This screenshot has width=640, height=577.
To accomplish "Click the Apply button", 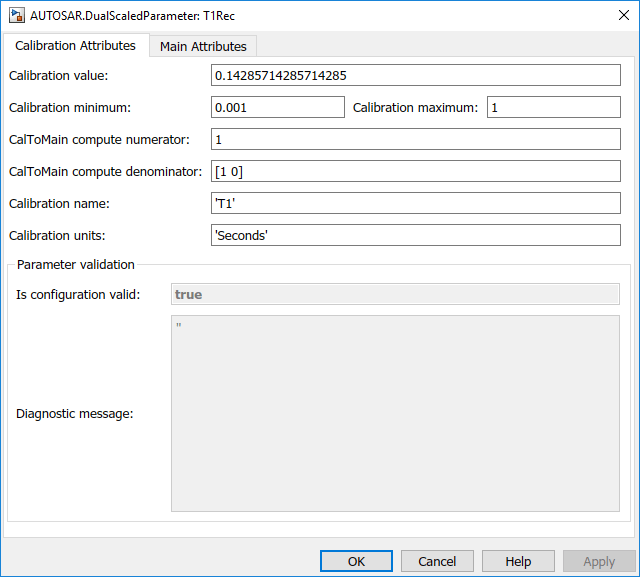I will 599,561.
